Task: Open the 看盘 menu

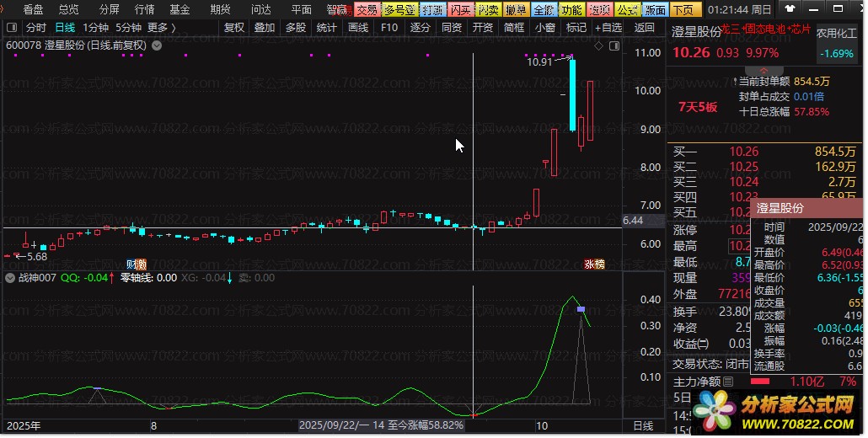Action: [33, 9]
